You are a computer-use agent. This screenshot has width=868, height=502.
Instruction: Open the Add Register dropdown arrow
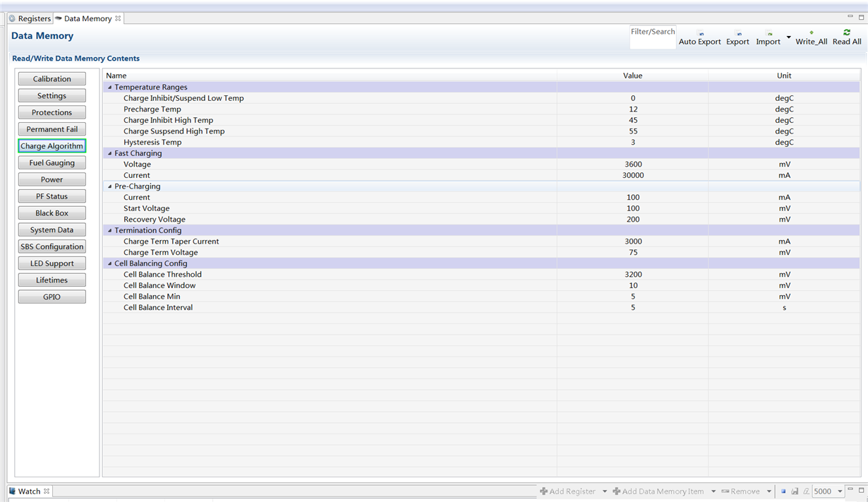pyautogui.click(x=605, y=491)
